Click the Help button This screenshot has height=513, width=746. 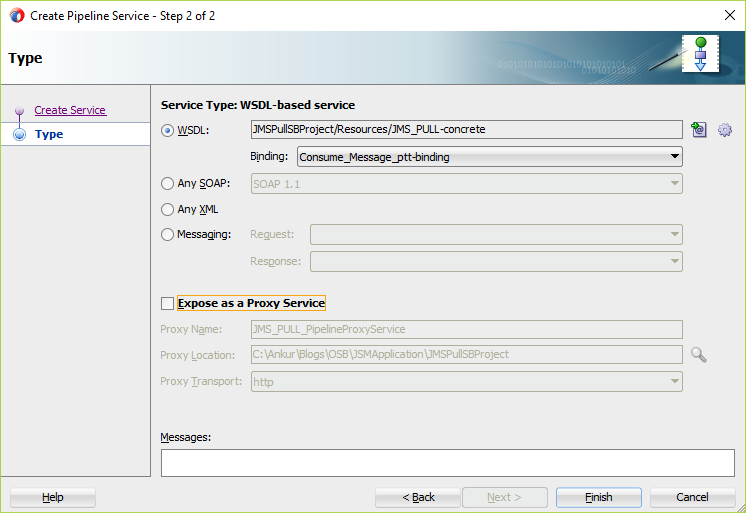53,497
